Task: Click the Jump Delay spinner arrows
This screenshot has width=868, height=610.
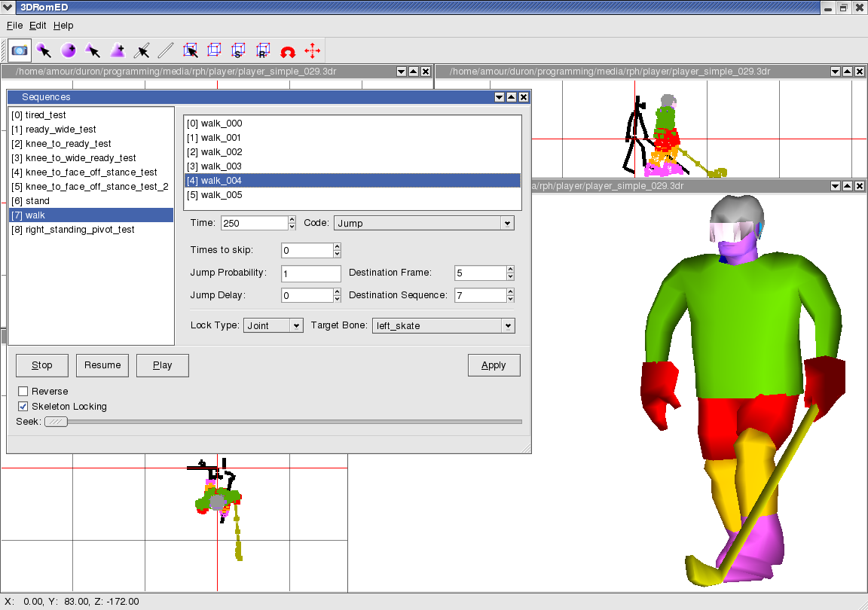Action: pos(337,296)
